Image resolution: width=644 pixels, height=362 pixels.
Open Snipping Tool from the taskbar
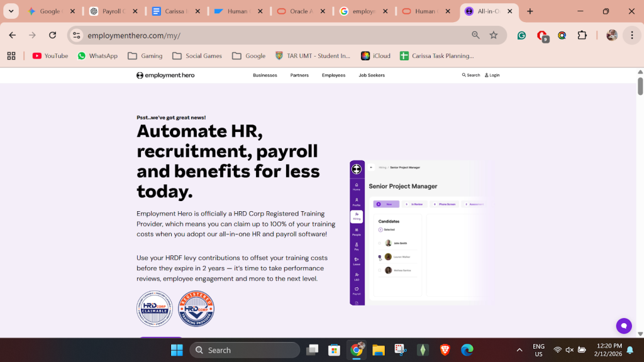[401, 350]
